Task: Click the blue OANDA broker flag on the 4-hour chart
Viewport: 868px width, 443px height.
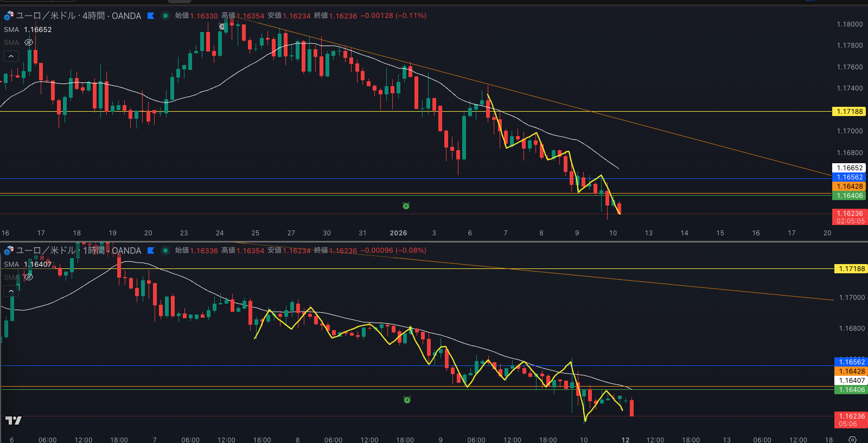Action: click(x=151, y=16)
